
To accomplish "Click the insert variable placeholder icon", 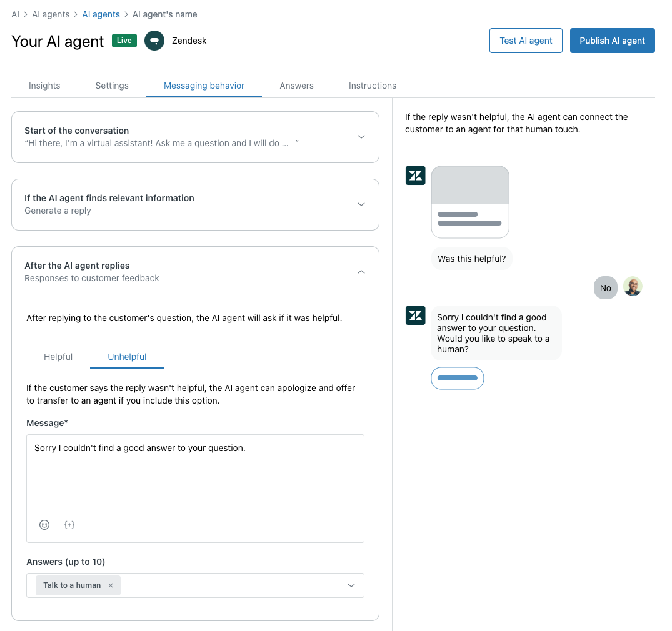I will (69, 525).
